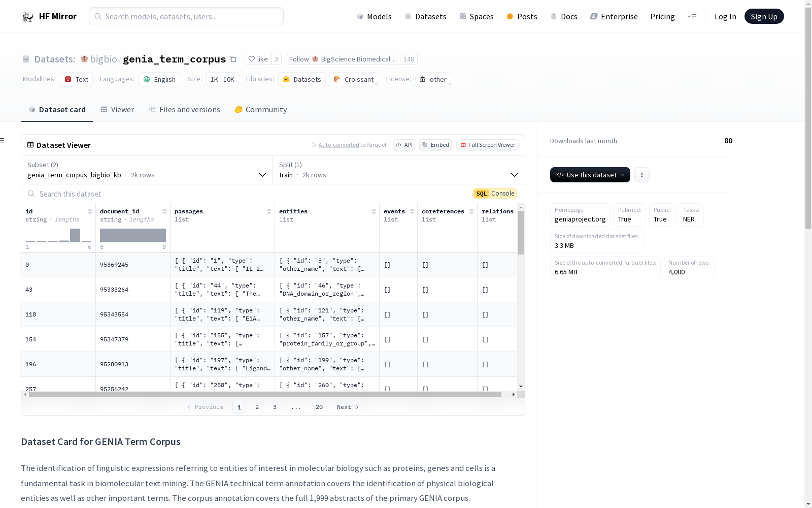This screenshot has height=508, width=812.
Task: Go to page 20 of the viewer
Action: (x=319, y=407)
